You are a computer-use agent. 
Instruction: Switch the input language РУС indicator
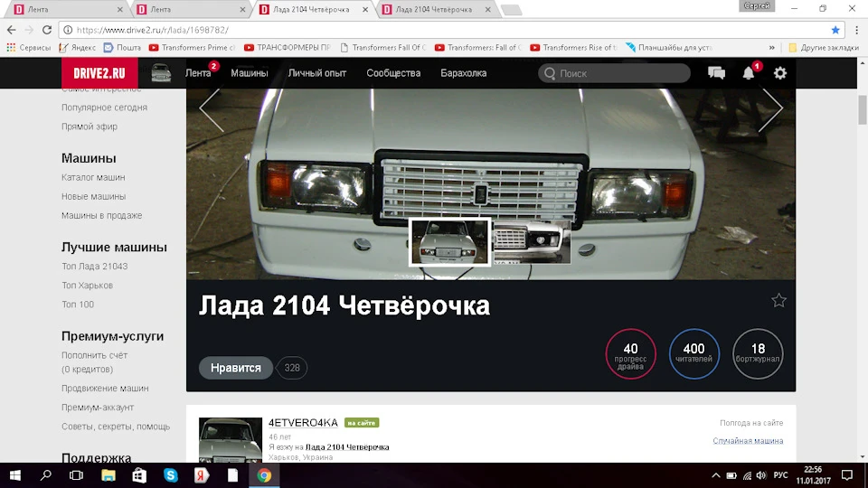pyautogui.click(x=780, y=475)
